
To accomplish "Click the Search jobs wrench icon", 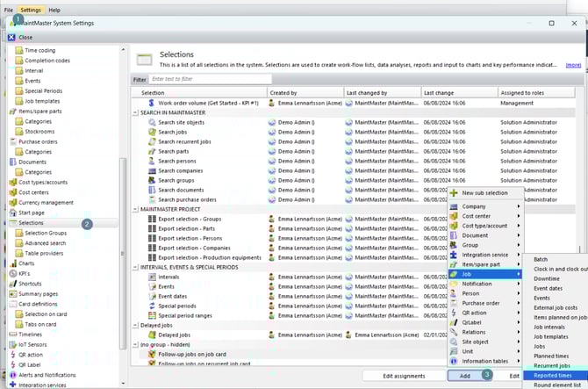I will 152,131.
